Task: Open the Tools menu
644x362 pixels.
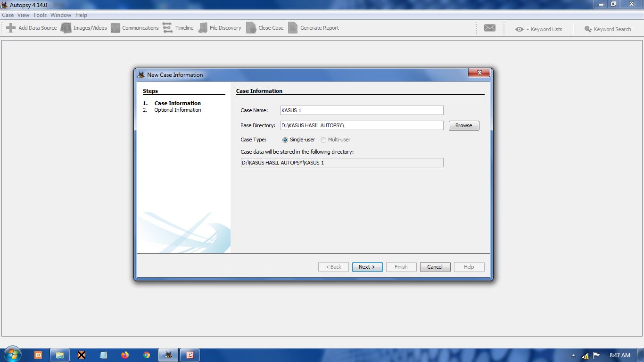Action: (40, 15)
